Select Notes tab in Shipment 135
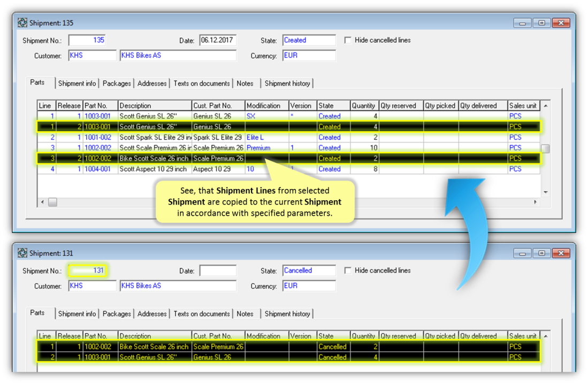 click(x=245, y=84)
